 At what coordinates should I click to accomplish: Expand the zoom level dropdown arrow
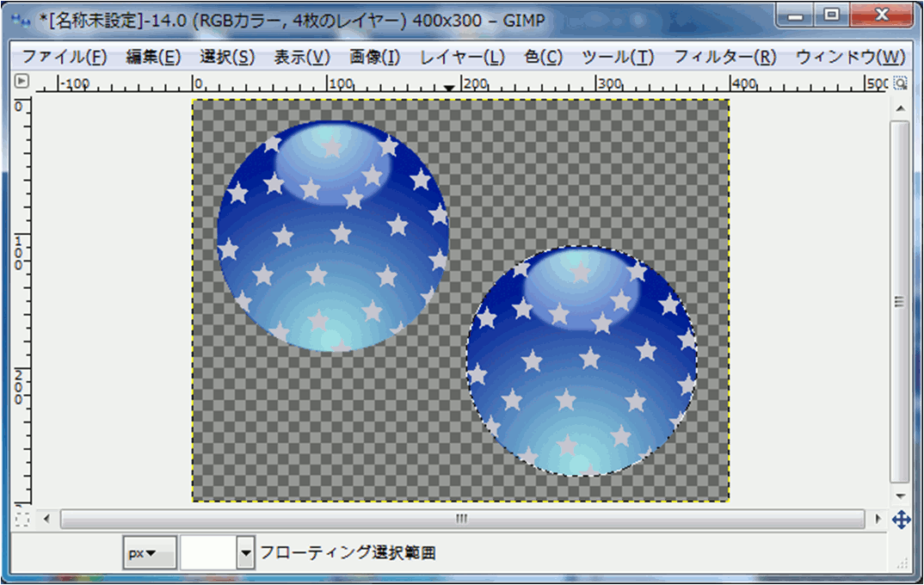[246, 553]
